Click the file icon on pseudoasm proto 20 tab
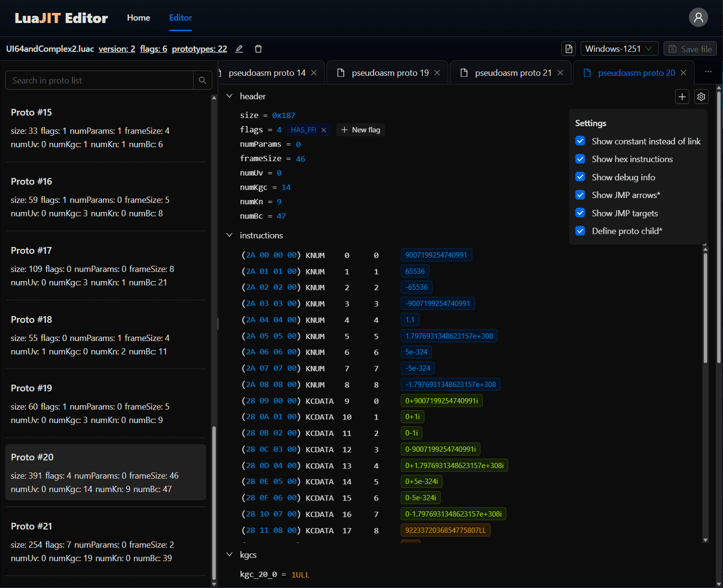The width and height of the screenshot is (723, 588). pyautogui.click(x=586, y=72)
